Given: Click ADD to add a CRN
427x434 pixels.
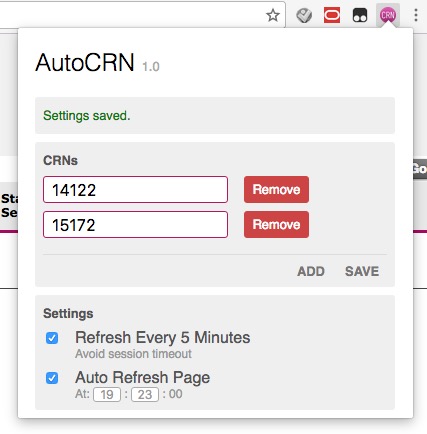Looking at the screenshot, I should 311,271.
